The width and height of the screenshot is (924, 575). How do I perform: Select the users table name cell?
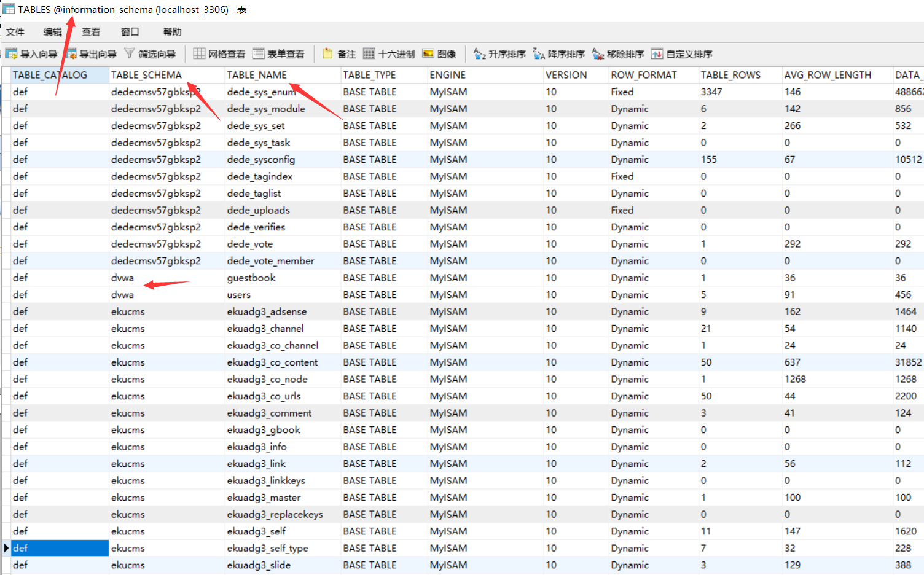[x=283, y=295]
